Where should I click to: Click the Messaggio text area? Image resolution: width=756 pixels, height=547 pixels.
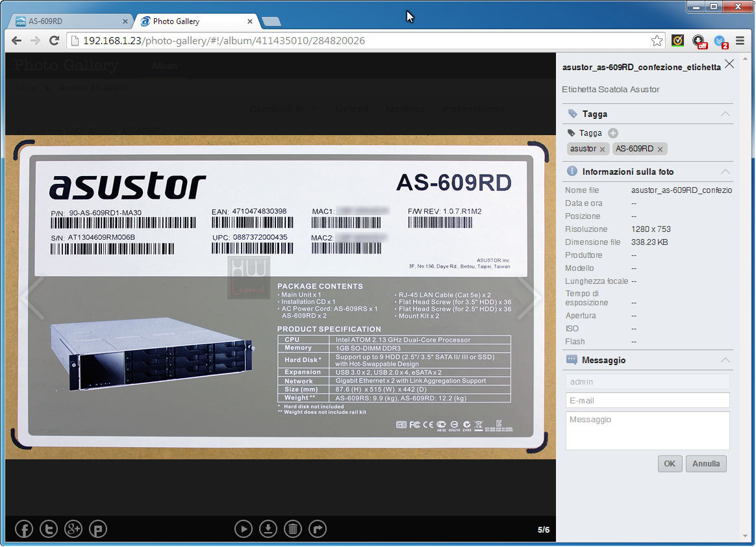tap(648, 431)
